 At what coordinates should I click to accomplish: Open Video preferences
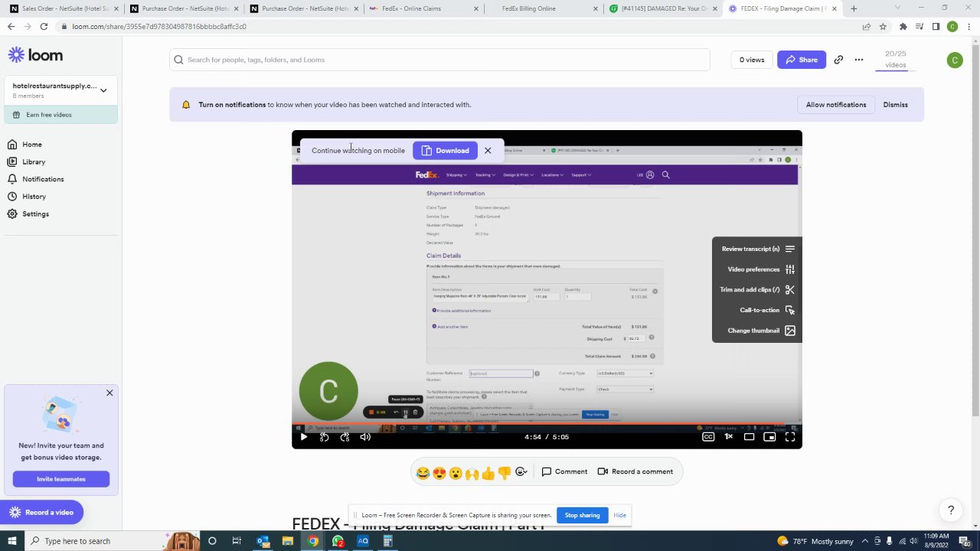click(x=760, y=269)
